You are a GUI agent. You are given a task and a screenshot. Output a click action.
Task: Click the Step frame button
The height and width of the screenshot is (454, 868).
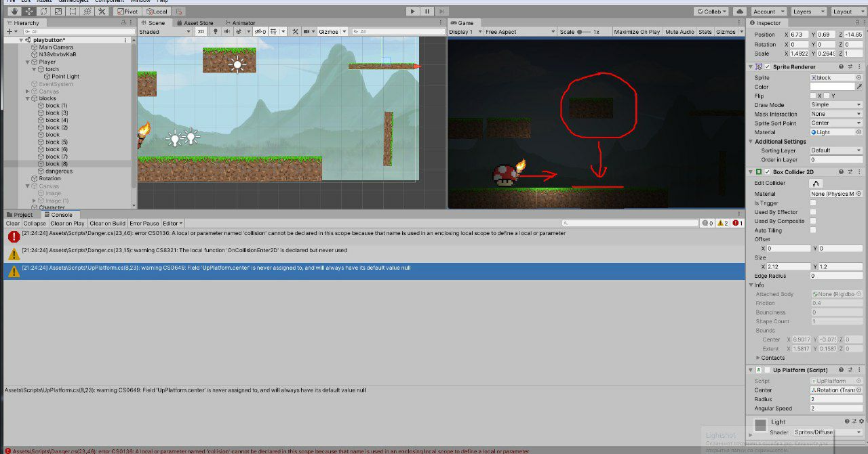[x=442, y=12]
